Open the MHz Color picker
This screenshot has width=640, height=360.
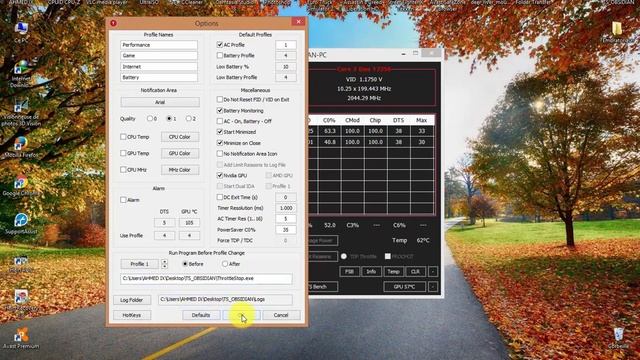click(180, 169)
